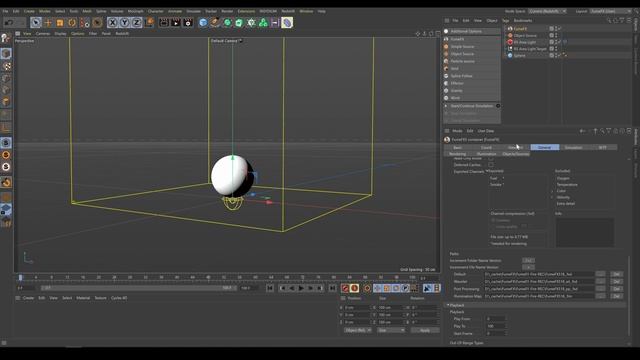The image size is (640, 360).
Task: Click Simple Source in FumeFX list
Action: tap(472, 47)
